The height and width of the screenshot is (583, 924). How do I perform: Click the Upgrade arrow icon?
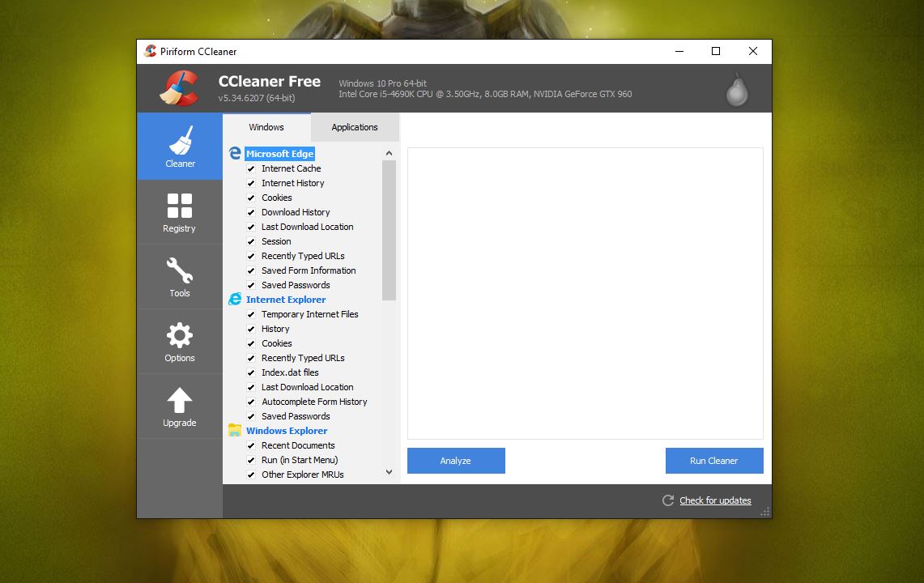[179, 400]
